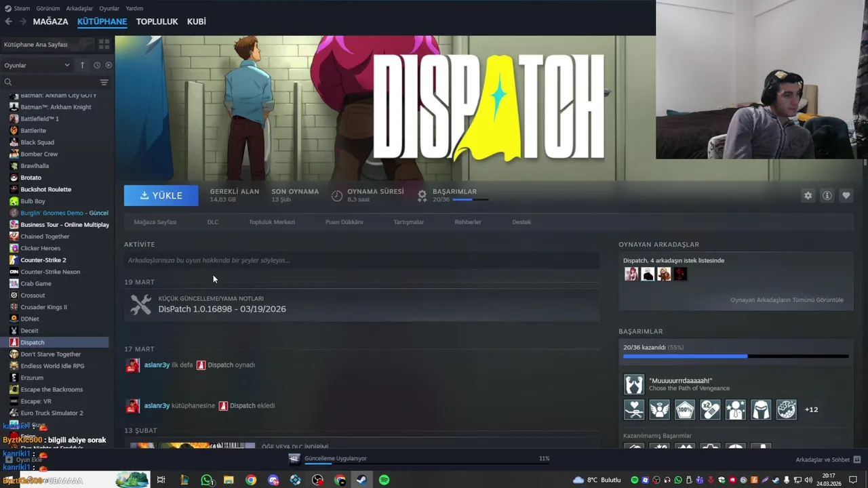Select Brotato in the library list

pos(31,178)
